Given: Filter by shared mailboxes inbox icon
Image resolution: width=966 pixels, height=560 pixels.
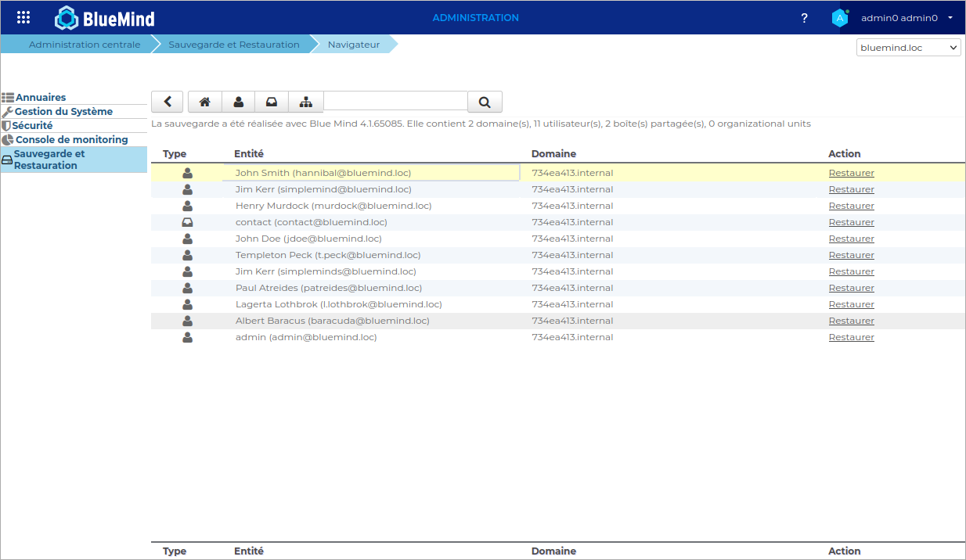Looking at the screenshot, I should [x=272, y=102].
